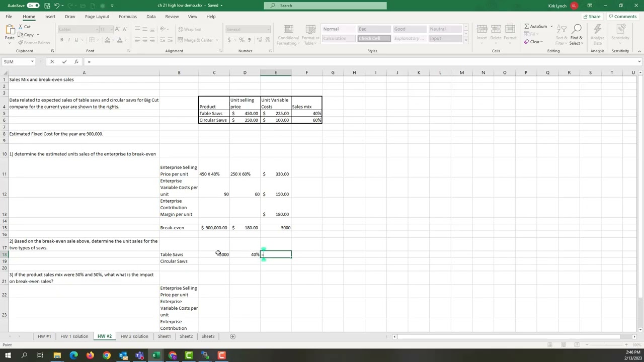Apply the Bad cell style
Image resolution: width=644 pixels, height=362 pixels.
(374, 29)
